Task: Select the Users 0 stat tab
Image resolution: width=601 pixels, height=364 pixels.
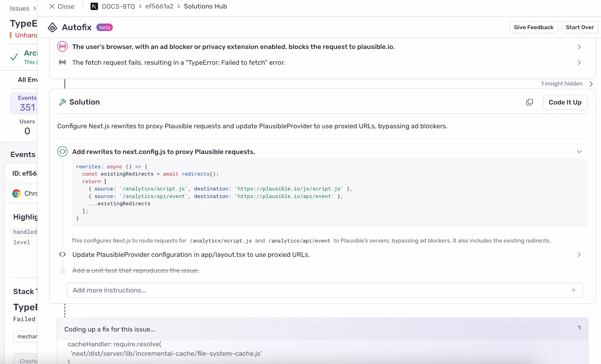Action: [27, 127]
